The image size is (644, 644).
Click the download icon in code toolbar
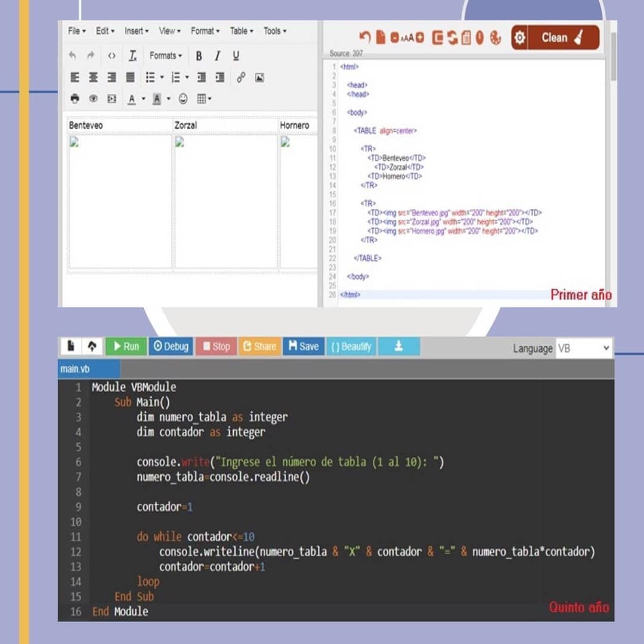[x=398, y=346]
